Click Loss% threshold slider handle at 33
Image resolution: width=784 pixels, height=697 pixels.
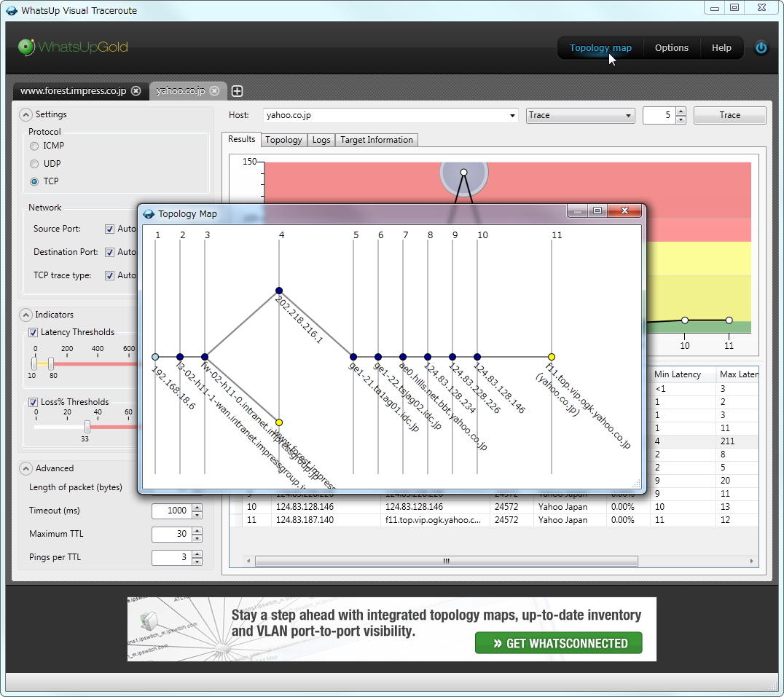click(x=87, y=427)
